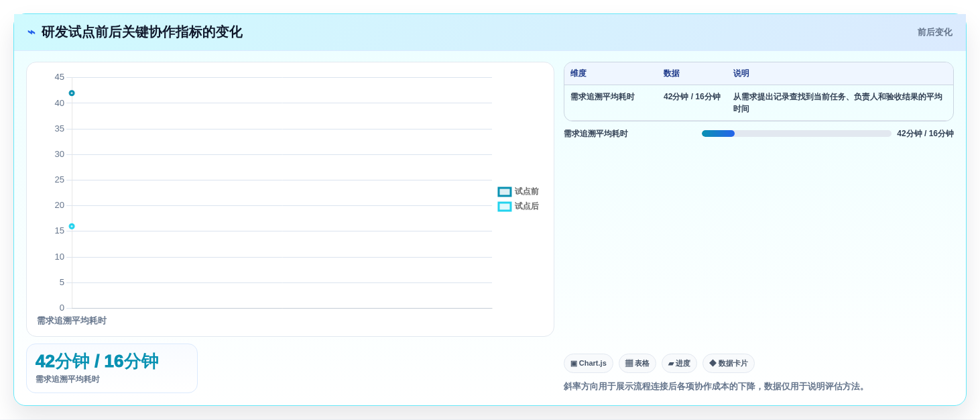Viewport: 980px width, 420px height.
Task: Click the 试点后 data point at 16
Action: [72, 226]
